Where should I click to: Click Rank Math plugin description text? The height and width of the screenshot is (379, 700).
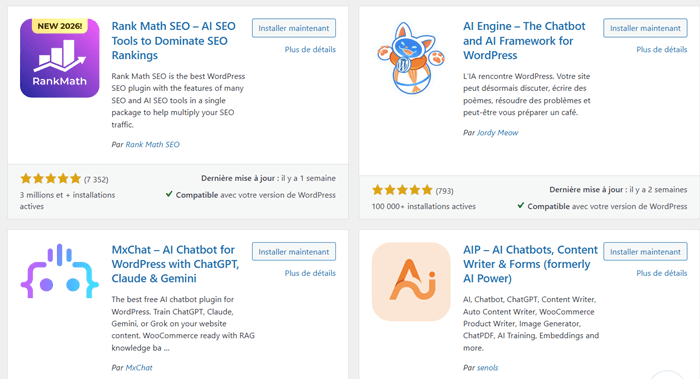[178, 100]
